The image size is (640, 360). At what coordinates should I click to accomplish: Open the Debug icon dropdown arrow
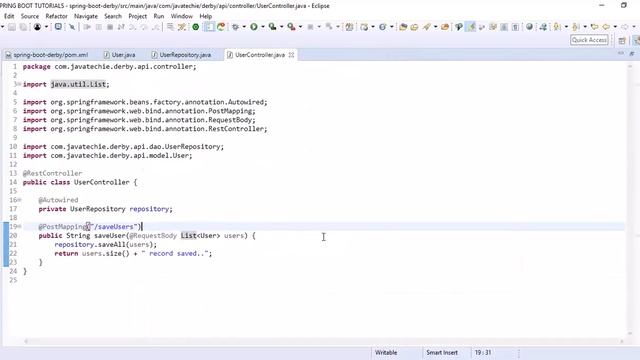coord(244,27)
